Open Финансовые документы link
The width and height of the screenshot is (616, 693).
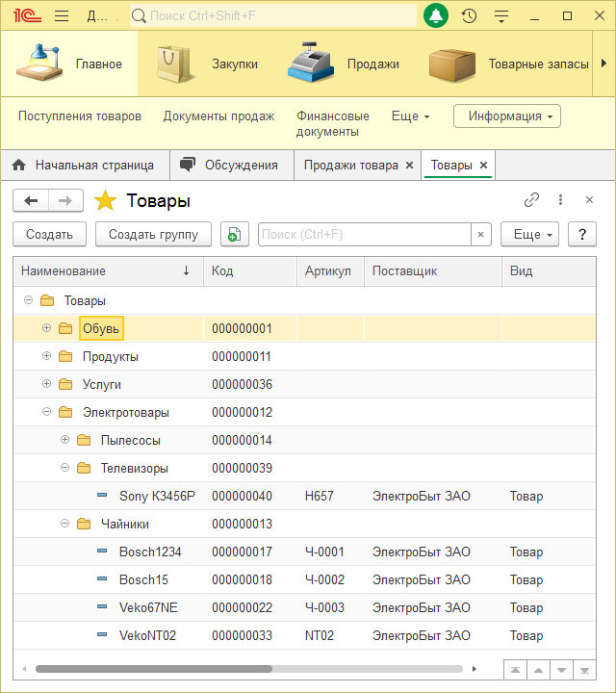coord(333,124)
